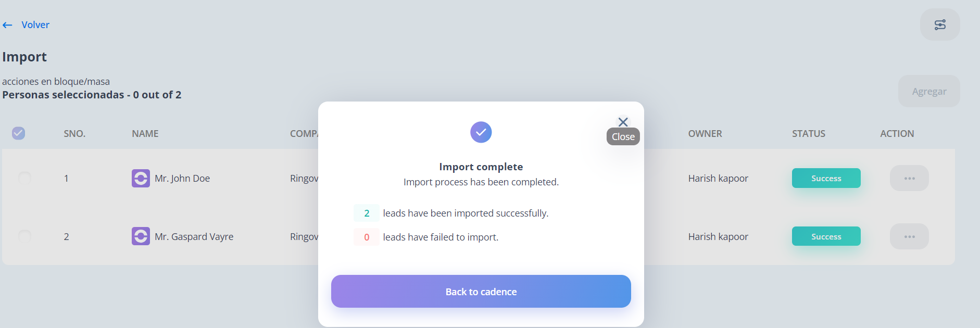
Task: Select the checkbox for row 2
Action: 24,236
